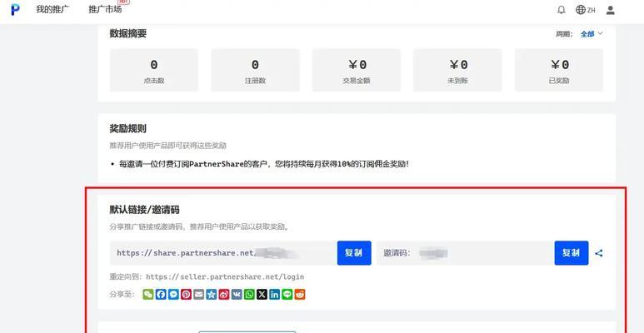Share the link on VK

click(237, 295)
